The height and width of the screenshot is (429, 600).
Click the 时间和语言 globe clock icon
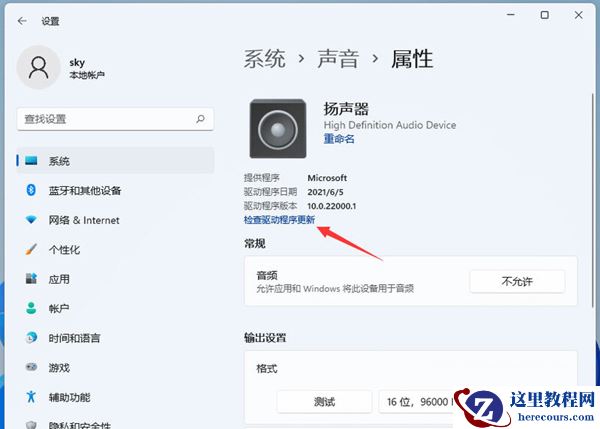tap(31, 337)
